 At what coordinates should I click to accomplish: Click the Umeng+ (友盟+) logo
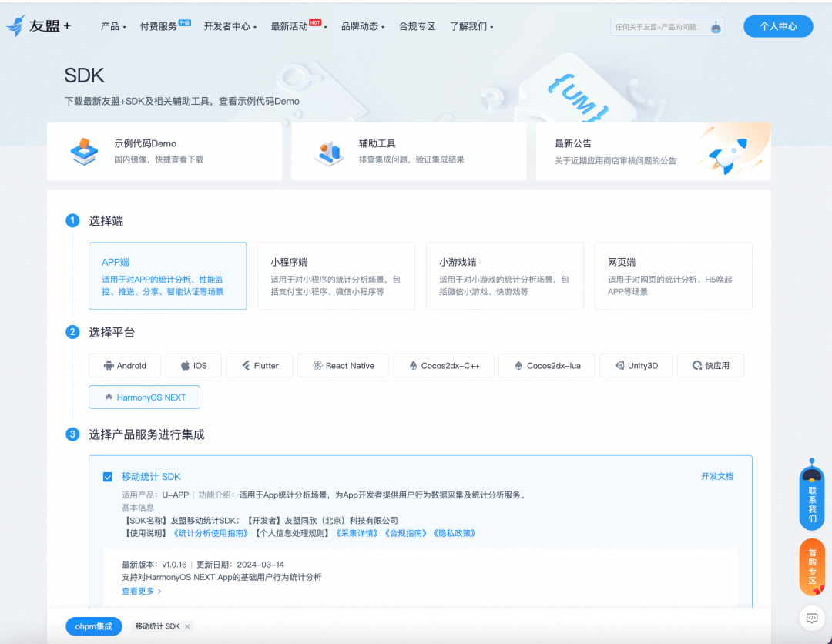(39, 25)
